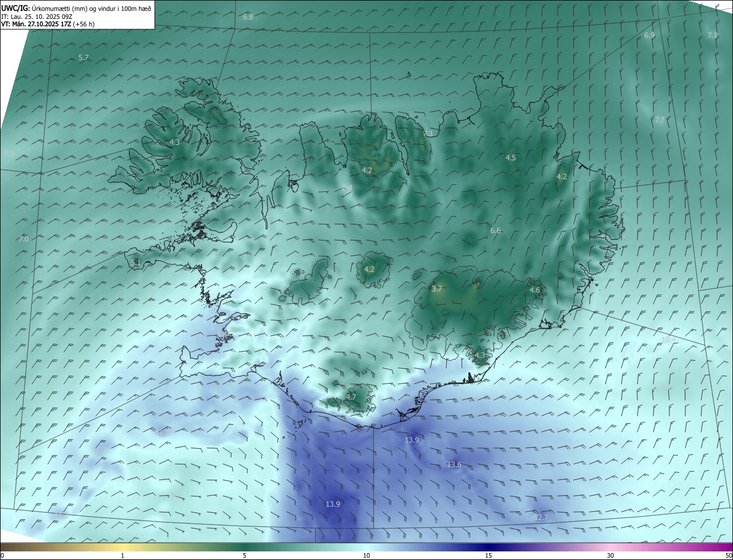Click the 13.6 value label

pos(455,464)
